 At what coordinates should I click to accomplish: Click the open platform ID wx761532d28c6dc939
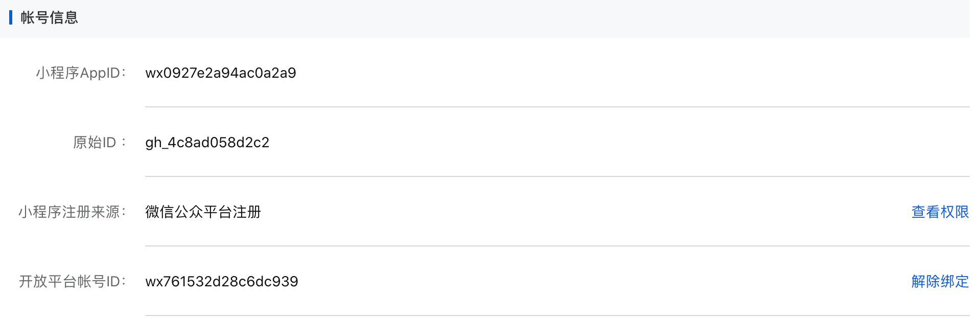222,282
